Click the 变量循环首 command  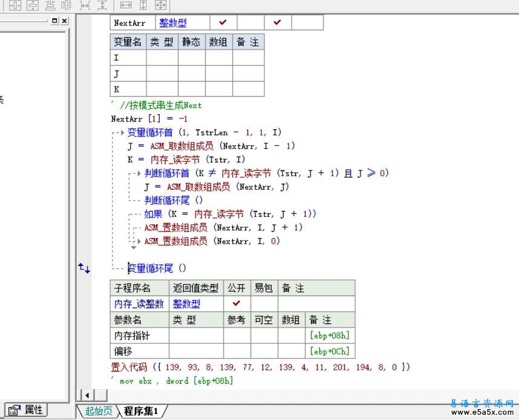[150, 132]
